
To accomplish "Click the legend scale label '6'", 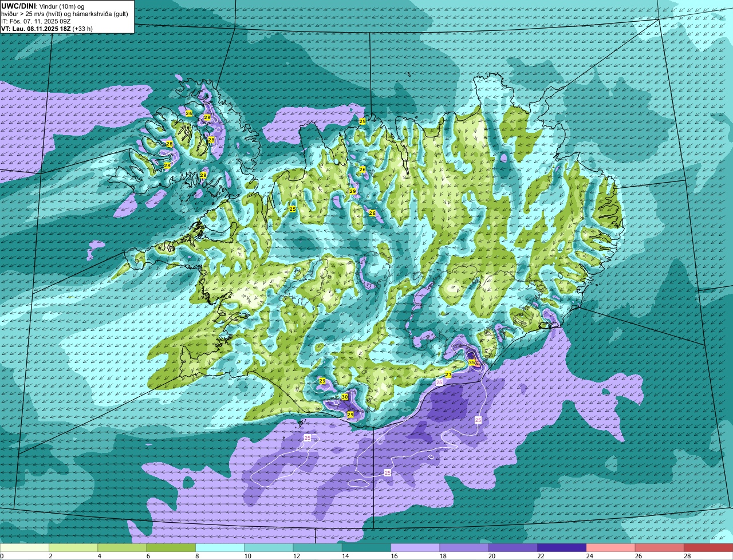I will click(x=148, y=556).
